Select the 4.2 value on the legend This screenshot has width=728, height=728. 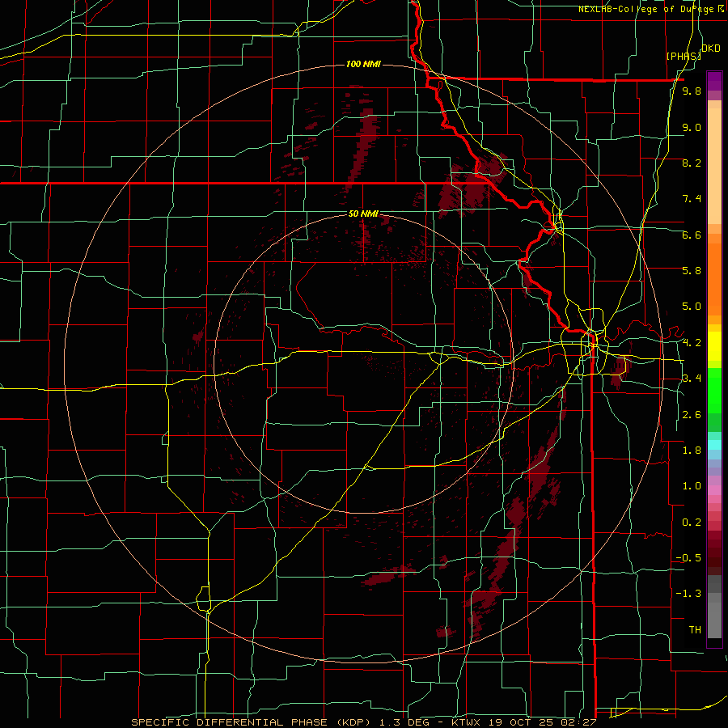point(692,343)
